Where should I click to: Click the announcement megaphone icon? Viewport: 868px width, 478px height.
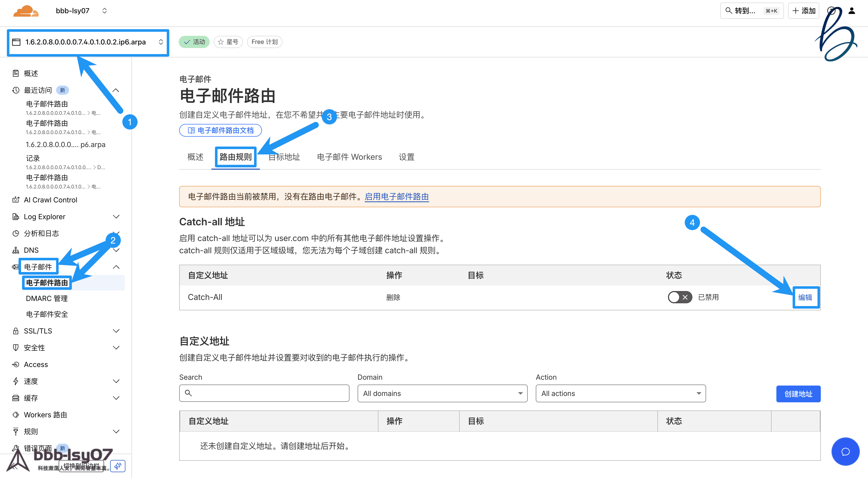[118, 466]
